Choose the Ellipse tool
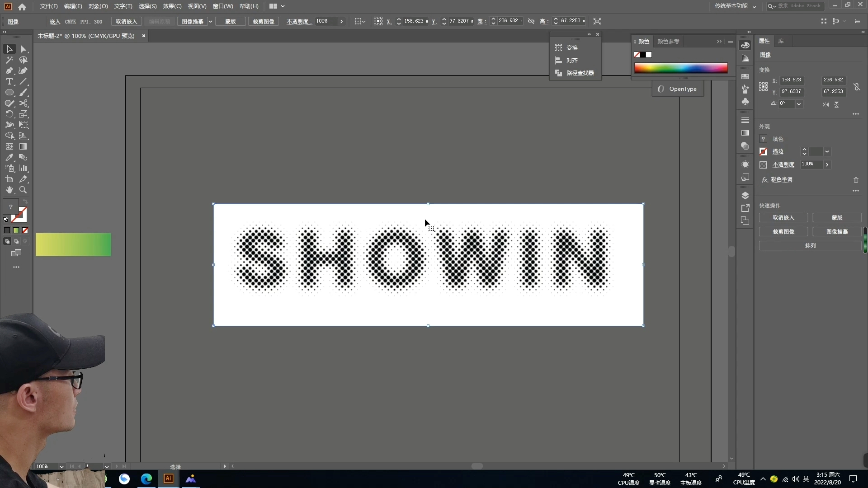 click(x=9, y=93)
